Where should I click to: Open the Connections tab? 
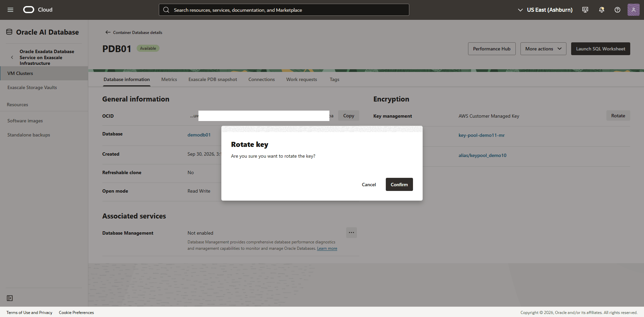[x=262, y=79]
